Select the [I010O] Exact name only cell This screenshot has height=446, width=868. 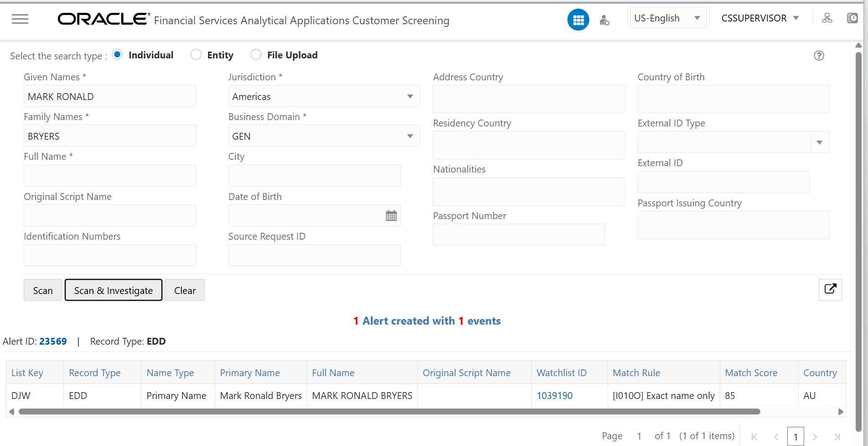[664, 396]
